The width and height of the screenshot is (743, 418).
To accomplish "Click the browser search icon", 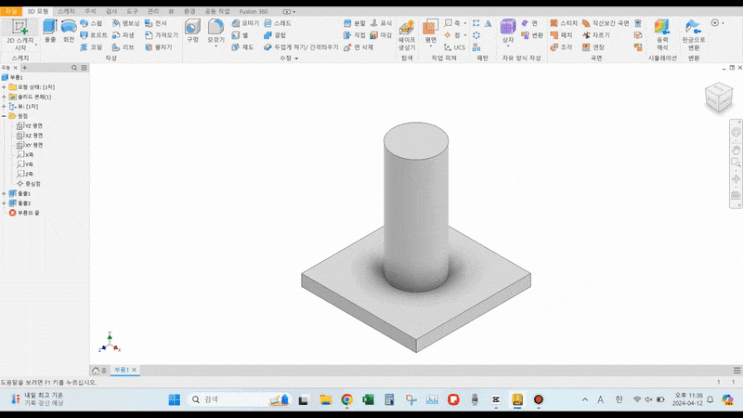I will pyautogui.click(x=74, y=68).
